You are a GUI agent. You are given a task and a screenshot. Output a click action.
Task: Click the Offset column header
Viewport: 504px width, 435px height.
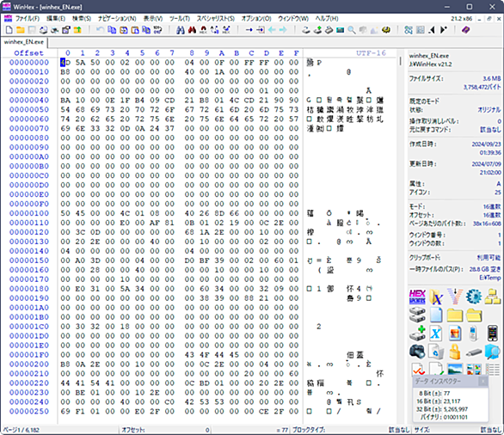click(29, 53)
